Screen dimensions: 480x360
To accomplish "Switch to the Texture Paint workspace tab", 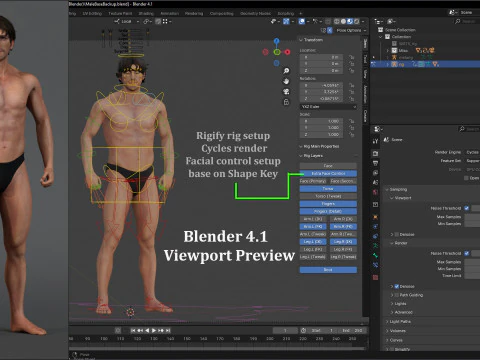I will pos(120,13).
